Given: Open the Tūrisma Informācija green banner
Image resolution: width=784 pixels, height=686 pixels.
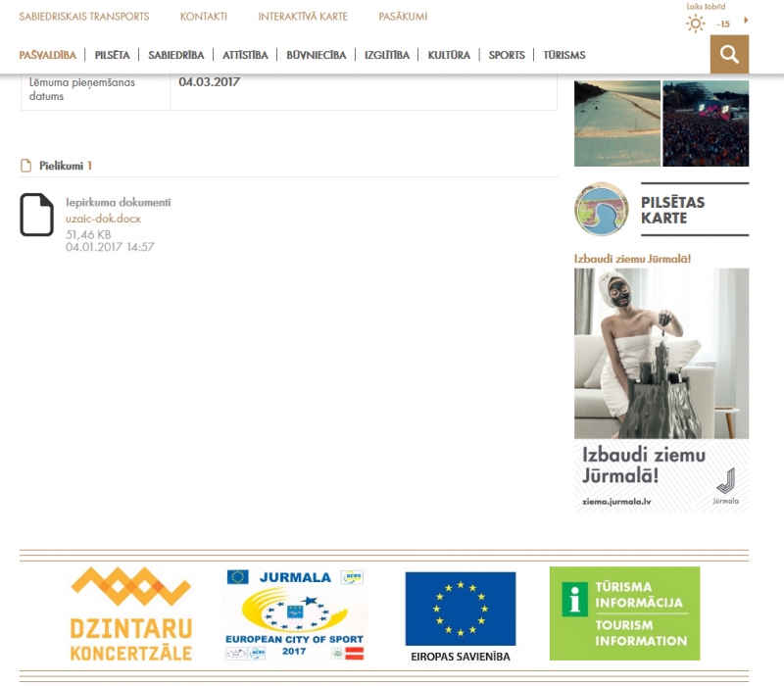Looking at the screenshot, I should tap(624, 613).
